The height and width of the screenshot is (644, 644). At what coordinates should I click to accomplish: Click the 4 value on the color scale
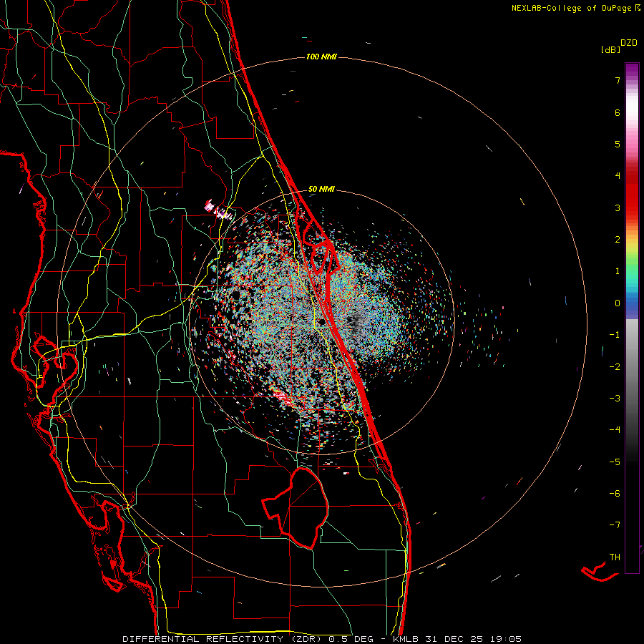tap(618, 176)
